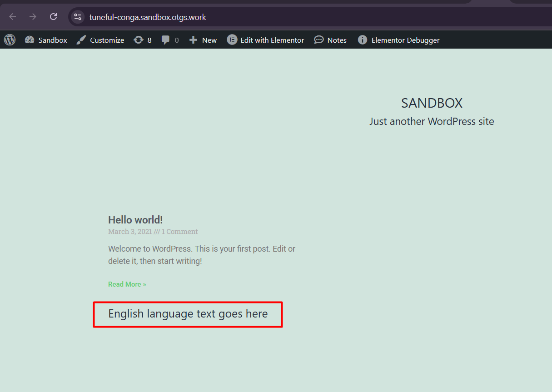The width and height of the screenshot is (552, 392).
Task: Click the comments speech bubble icon
Action: coord(165,40)
